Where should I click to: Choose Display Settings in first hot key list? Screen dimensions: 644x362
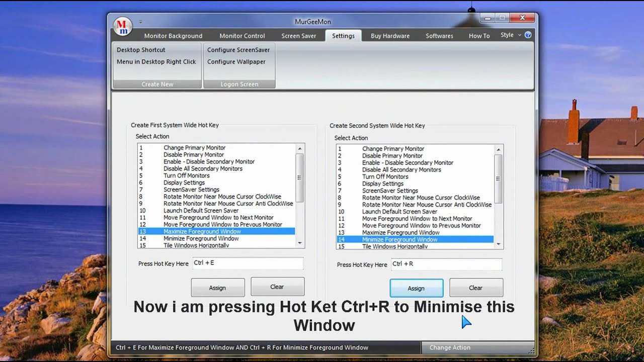tap(216, 183)
